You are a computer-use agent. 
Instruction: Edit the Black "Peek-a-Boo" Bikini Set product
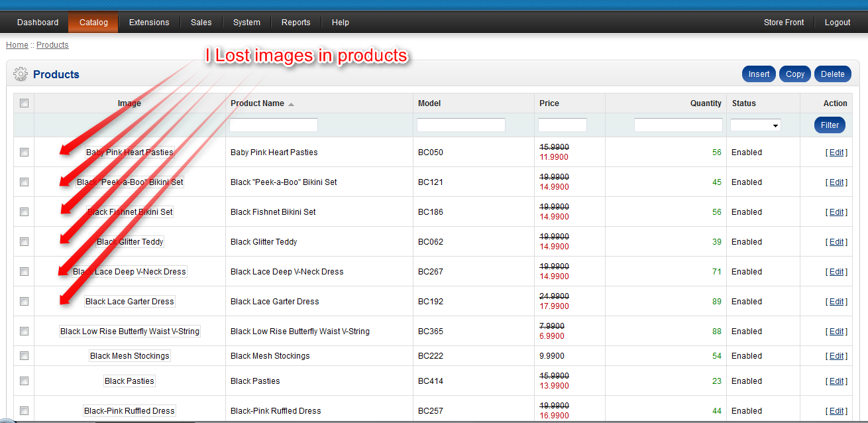[x=837, y=182]
